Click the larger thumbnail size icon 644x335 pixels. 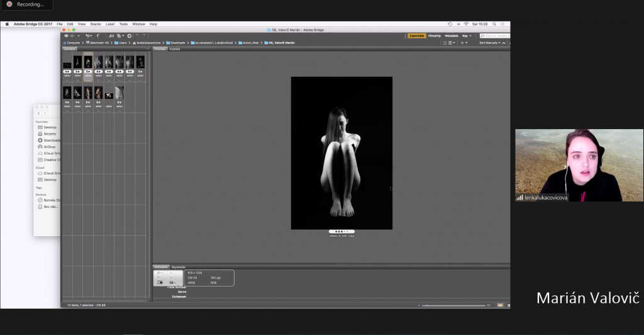[488, 305]
